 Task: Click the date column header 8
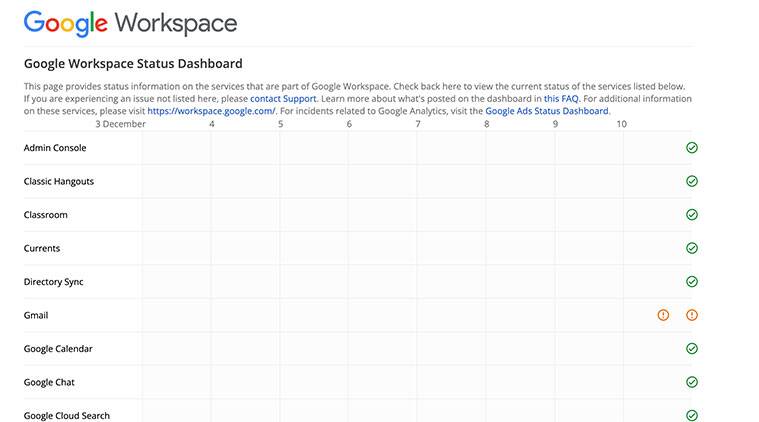486,124
